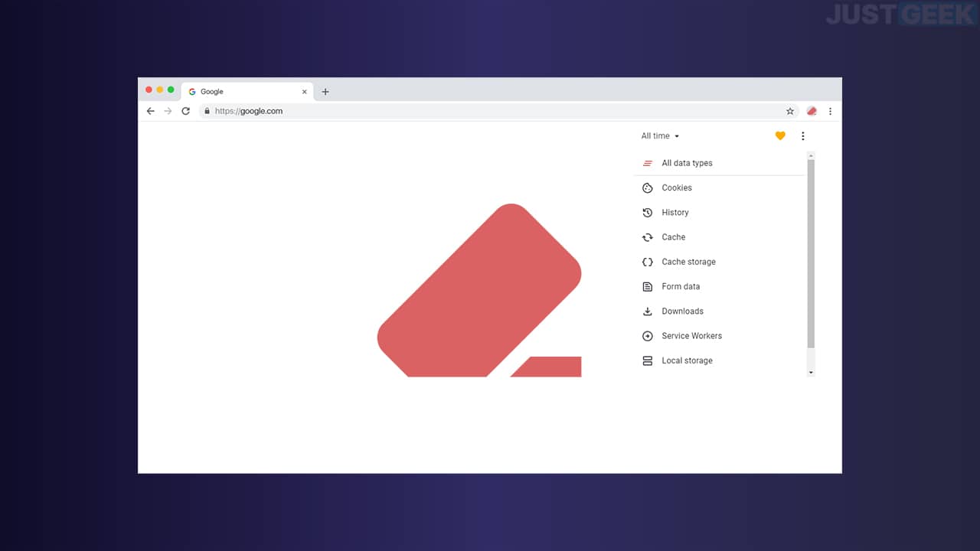
Task: Click the data list scrollbar thumb
Action: pyautogui.click(x=811, y=253)
